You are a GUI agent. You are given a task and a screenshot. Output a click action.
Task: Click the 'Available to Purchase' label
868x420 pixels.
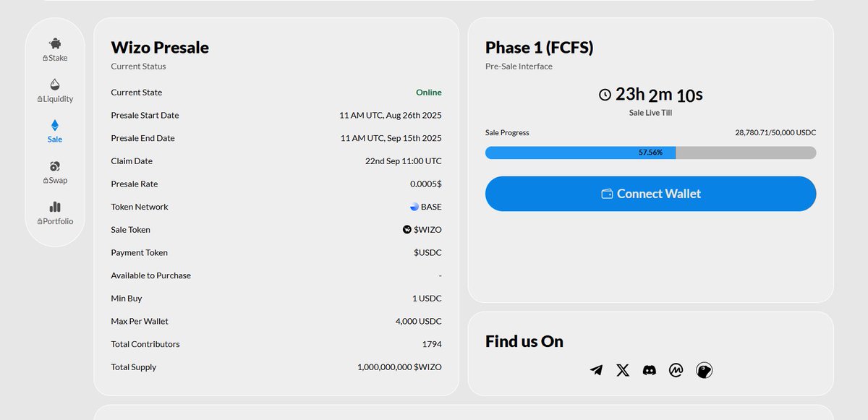tap(151, 275)
